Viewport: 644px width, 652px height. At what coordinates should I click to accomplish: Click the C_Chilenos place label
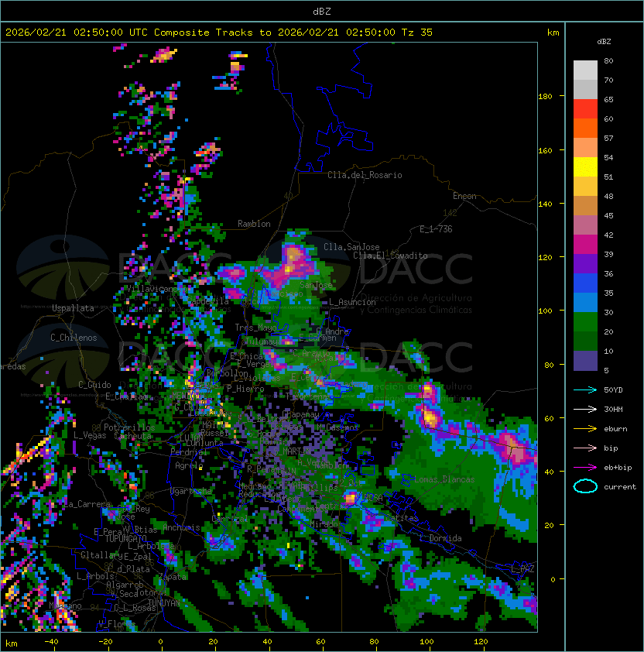coord(74,338)
